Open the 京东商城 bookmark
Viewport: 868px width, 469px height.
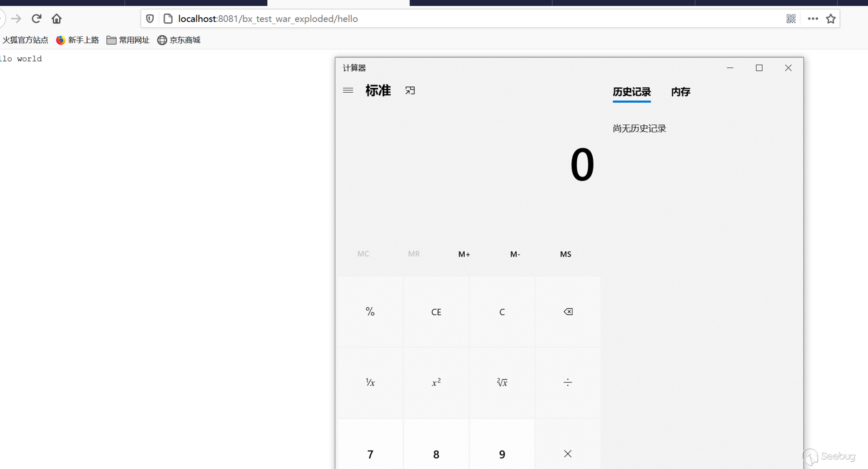179,40
